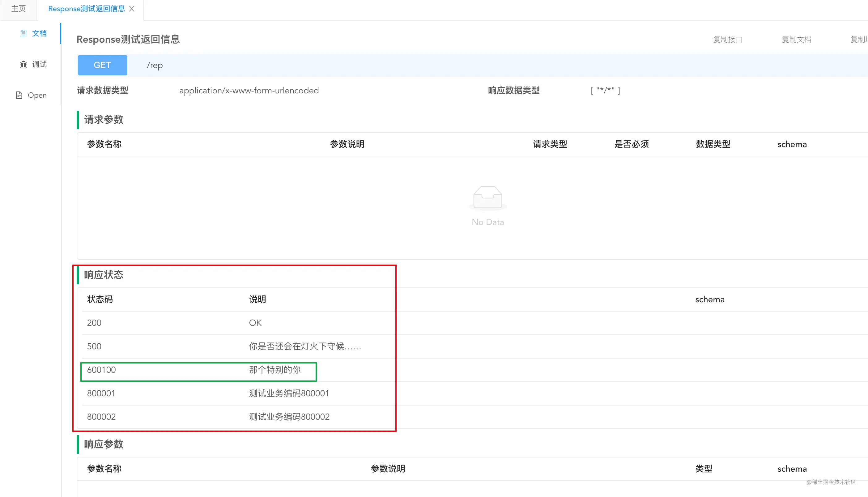Click the 响应数据类型 label
This screenshot has height=497, width=868.
tap(514, 91)
